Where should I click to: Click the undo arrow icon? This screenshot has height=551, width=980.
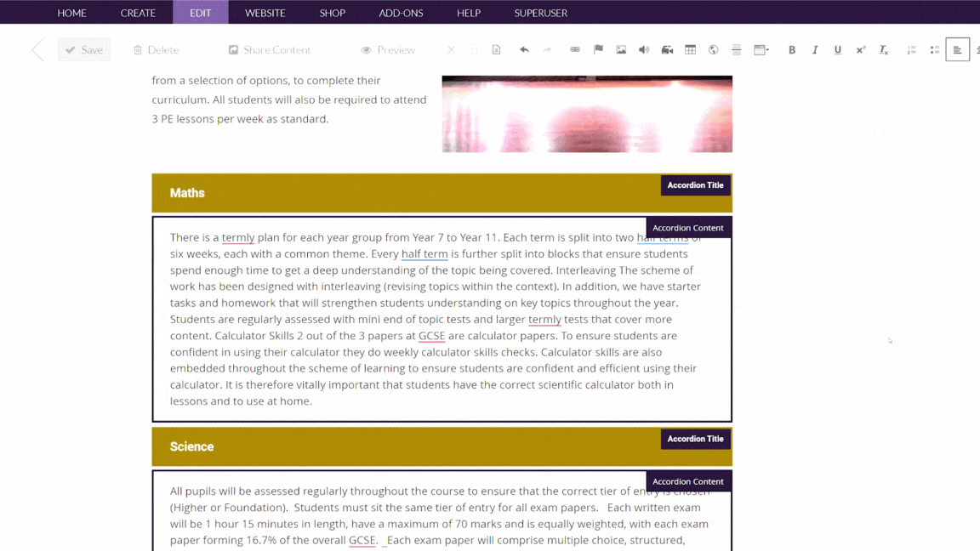click(526, 49)
